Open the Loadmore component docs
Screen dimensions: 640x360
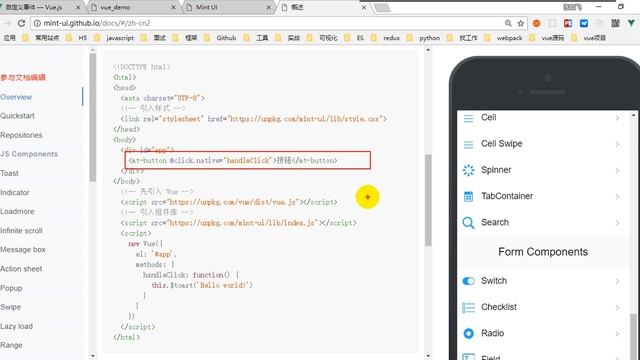17,211
